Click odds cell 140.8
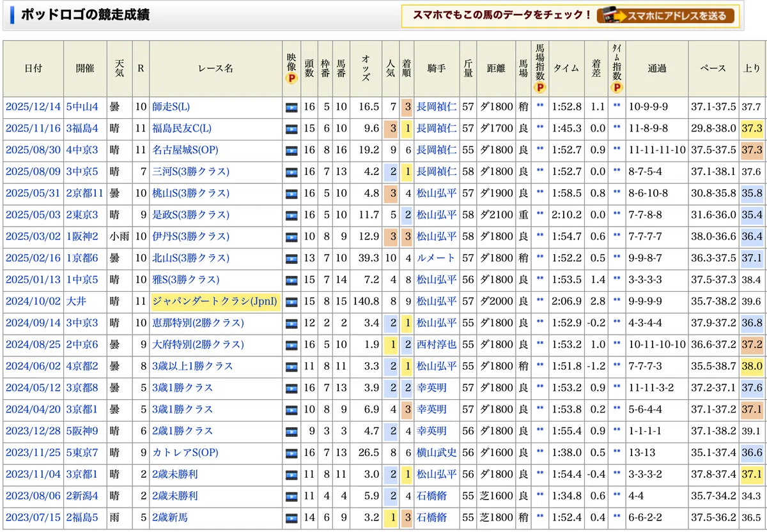The height and width of the screenshot is (532, 767). (x=366, y=302)
